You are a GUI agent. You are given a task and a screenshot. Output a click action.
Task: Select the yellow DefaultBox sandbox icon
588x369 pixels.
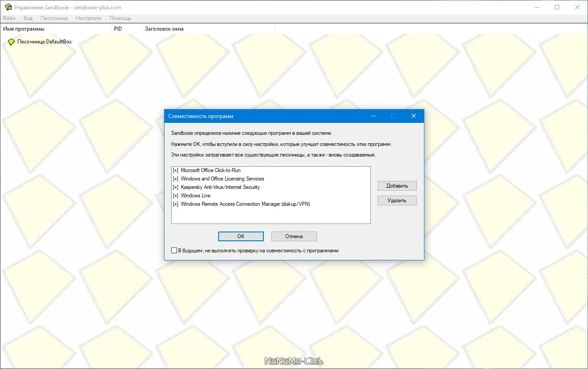pyautogui.click(x=12, y=42)
